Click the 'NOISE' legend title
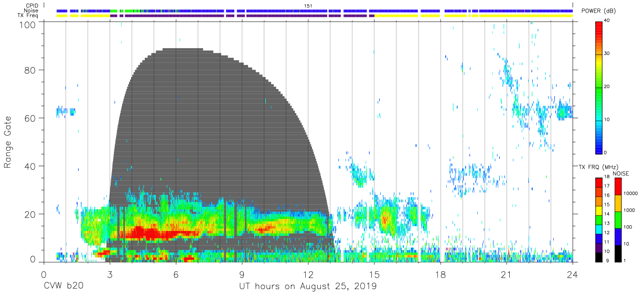Viewport: 644px width, 297px height. tap(620, 173)
